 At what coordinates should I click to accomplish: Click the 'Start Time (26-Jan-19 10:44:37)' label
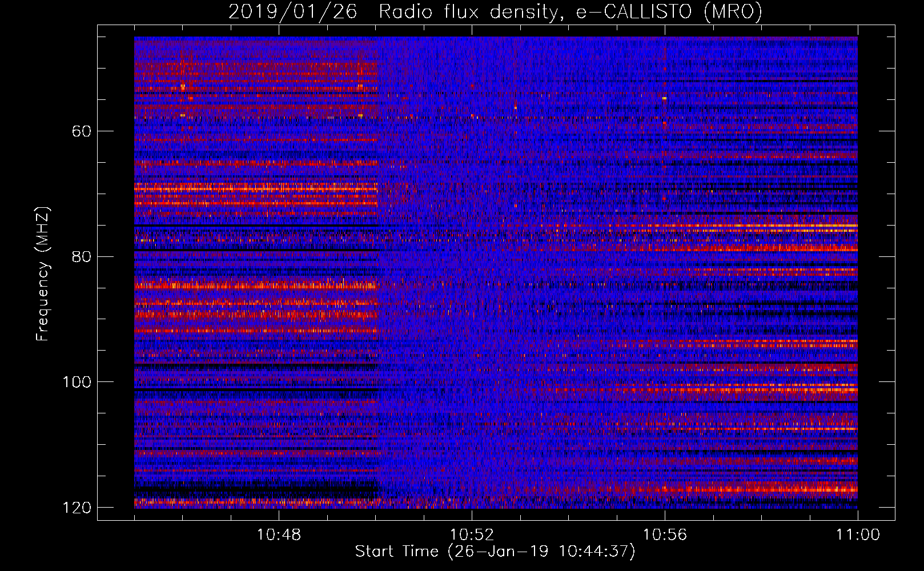click(495, 552)
